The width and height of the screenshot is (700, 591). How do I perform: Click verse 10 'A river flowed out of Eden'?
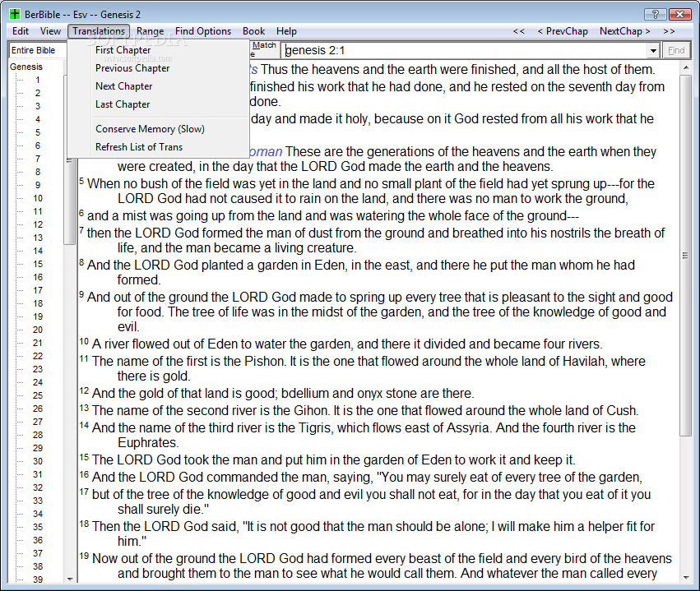tap(341, 344)
